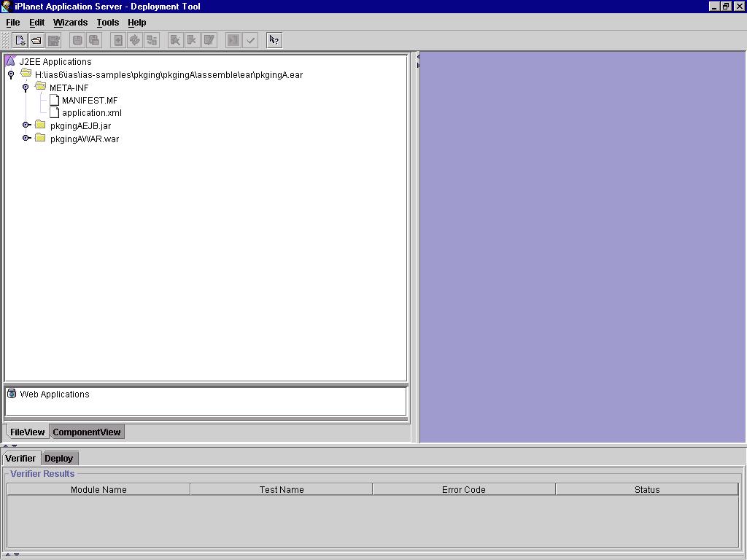Select MANIFEST.MF in the tree

(x=90, y=101)
